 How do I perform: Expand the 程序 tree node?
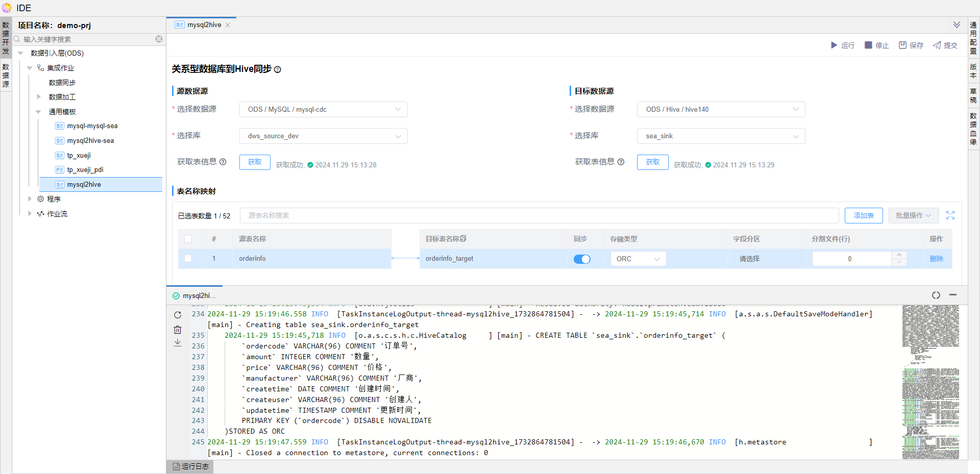click(30, 199)
